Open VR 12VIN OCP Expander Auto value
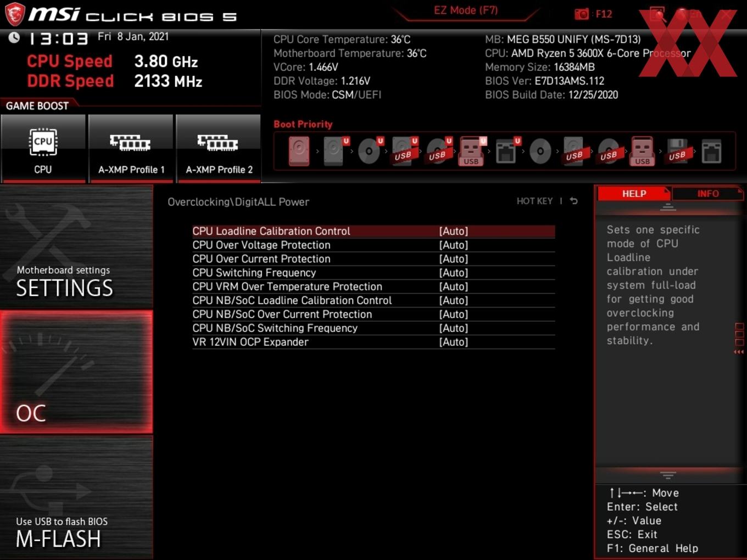Screen dimensions: 747x560 point(454,341)
